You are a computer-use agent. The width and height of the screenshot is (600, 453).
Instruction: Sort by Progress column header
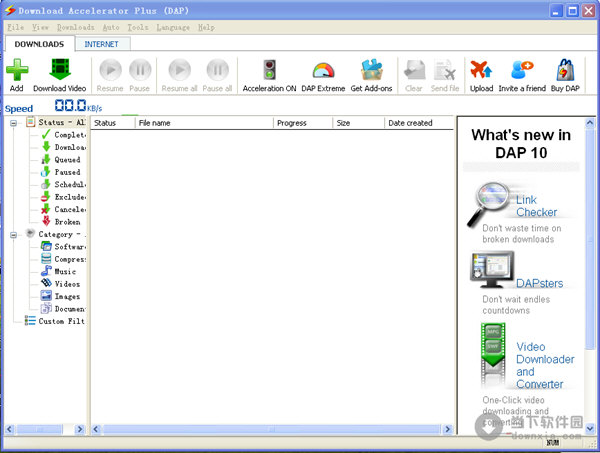click(303, 123)
